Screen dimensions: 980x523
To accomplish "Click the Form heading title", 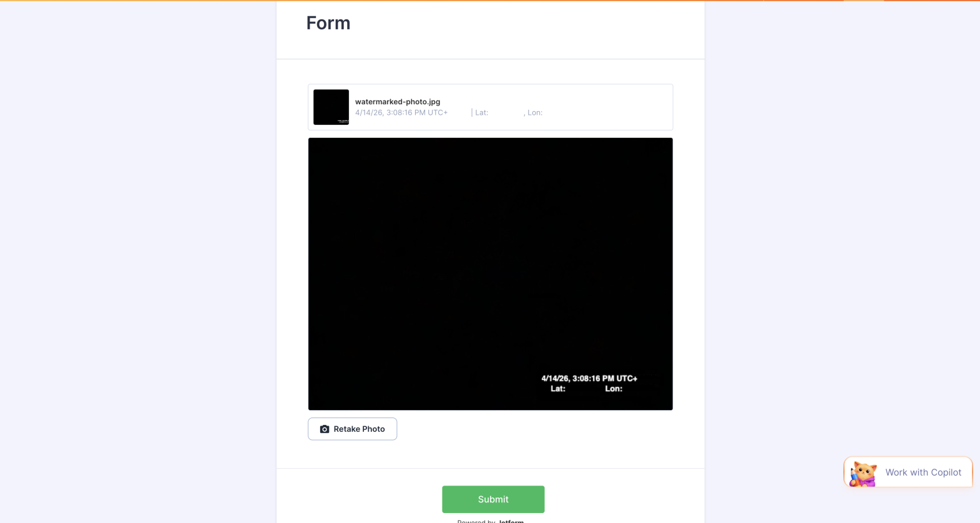I will pos(328,23).
